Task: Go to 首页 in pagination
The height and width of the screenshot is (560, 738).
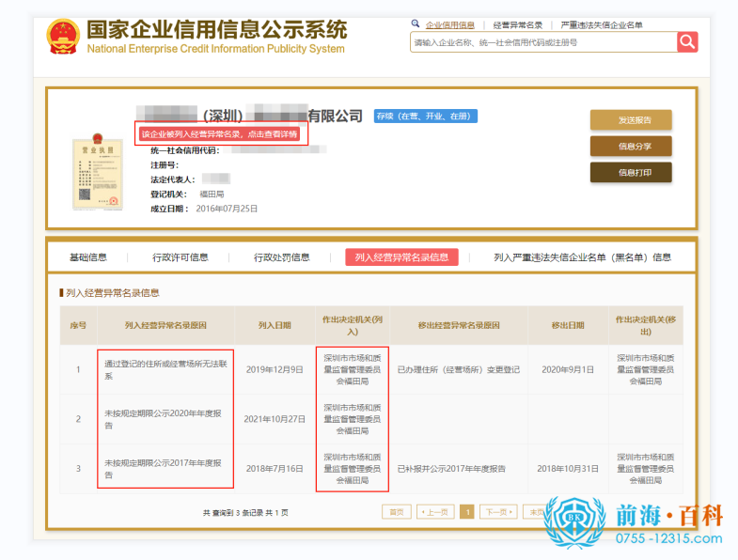Action: tap(397, 512)
